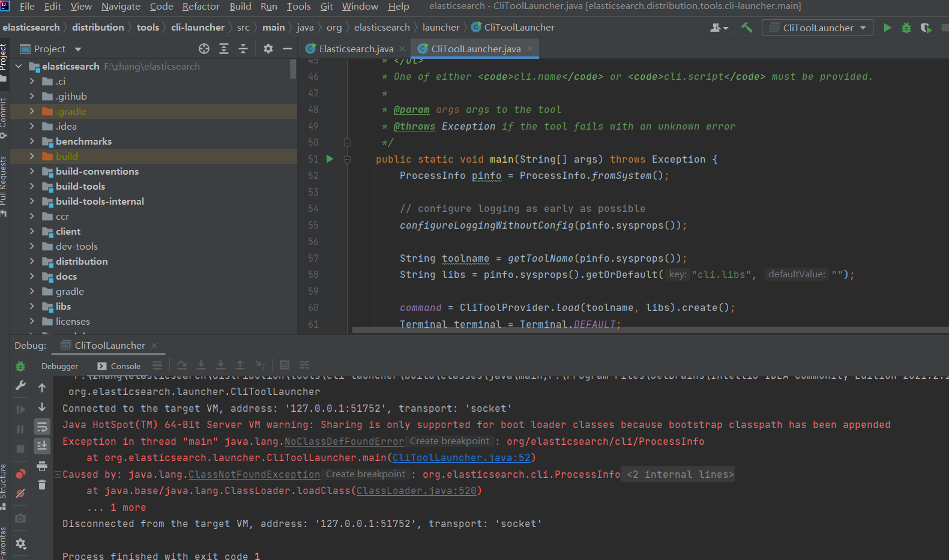Click Create breakpoint next to ClassNotFoundException
The image size is (949, 560).
click(x=366, y=474)
